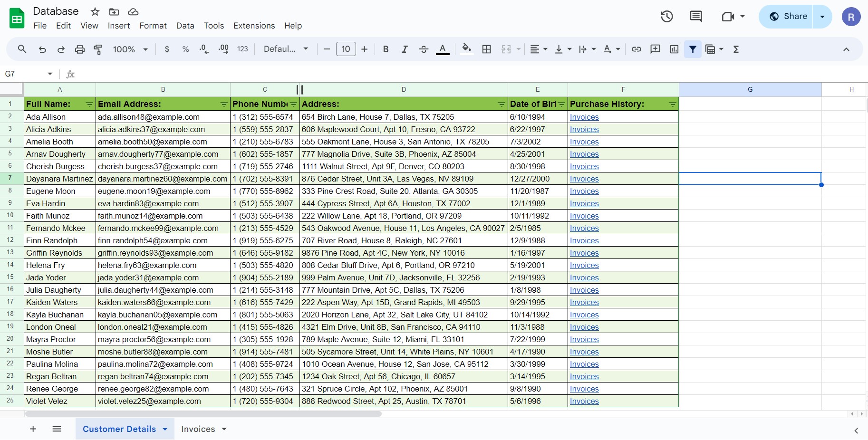
Task: Insert a chart
Action: 674,49
